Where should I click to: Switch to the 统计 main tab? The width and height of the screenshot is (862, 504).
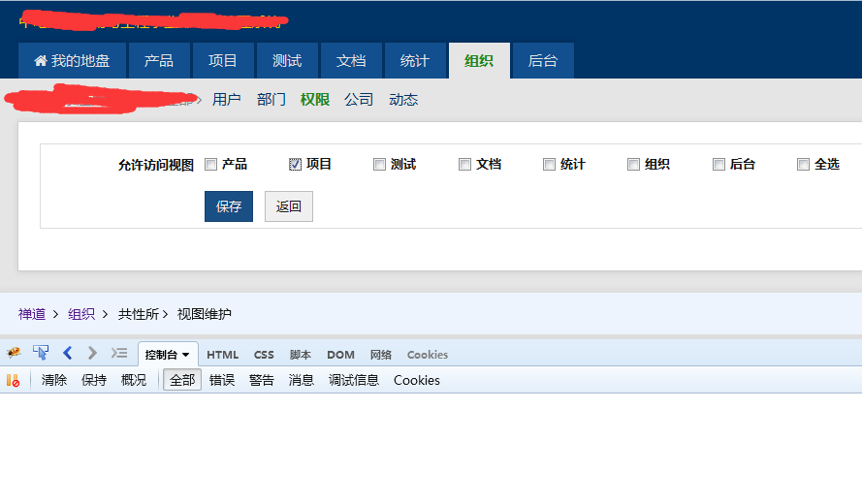(415, 60)
